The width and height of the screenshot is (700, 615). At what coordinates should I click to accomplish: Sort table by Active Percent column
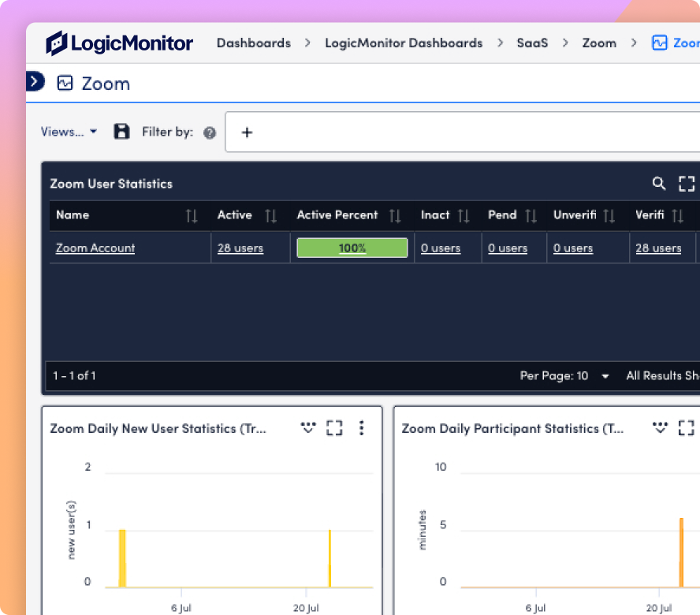[x=395, y=216]
